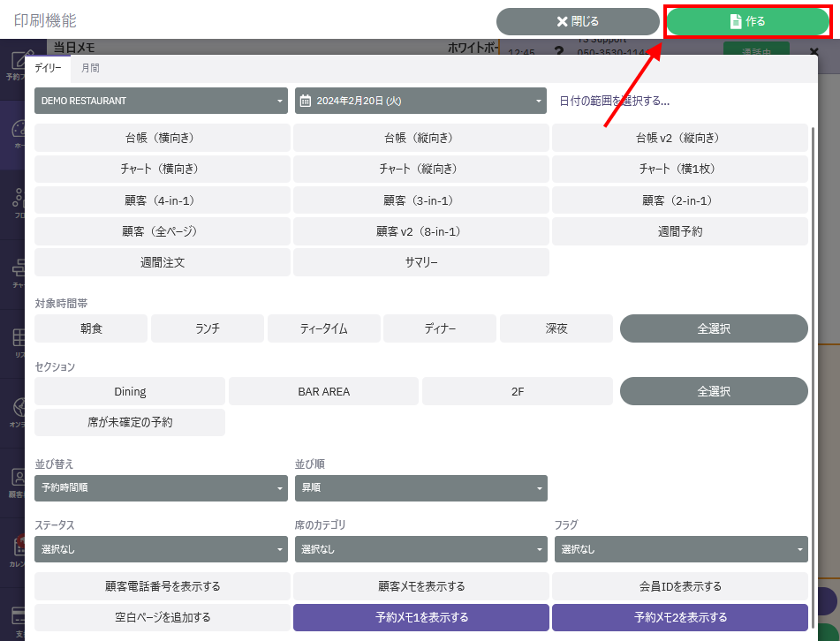Toggle 予約メモ2を表示する option
The image size is (840, 641).
click(x=680, y=617)
